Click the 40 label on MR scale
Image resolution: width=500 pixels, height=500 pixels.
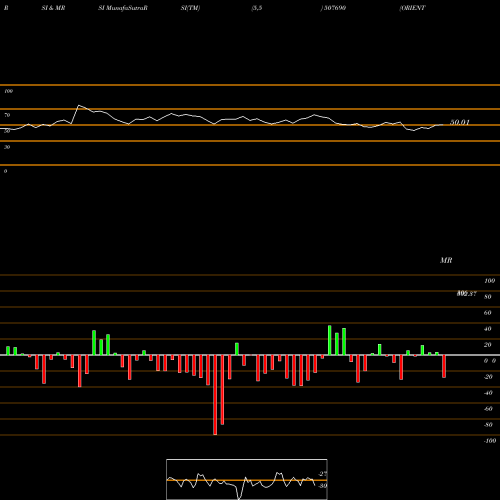point(488,329)
